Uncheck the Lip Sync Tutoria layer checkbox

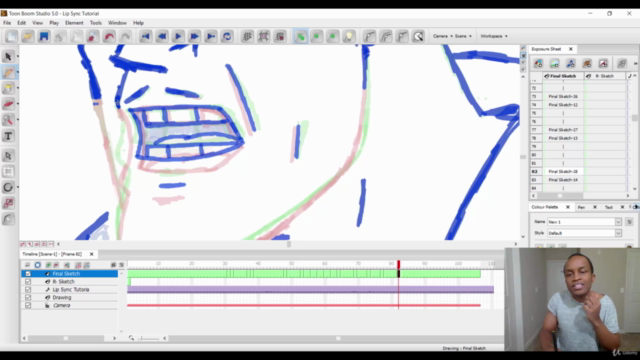(28, 289)
